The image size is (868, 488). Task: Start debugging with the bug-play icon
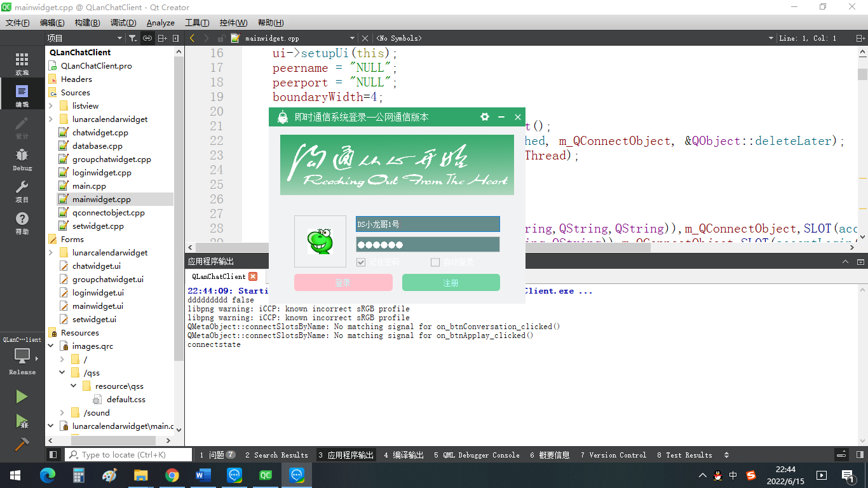[x=22, y=421]
